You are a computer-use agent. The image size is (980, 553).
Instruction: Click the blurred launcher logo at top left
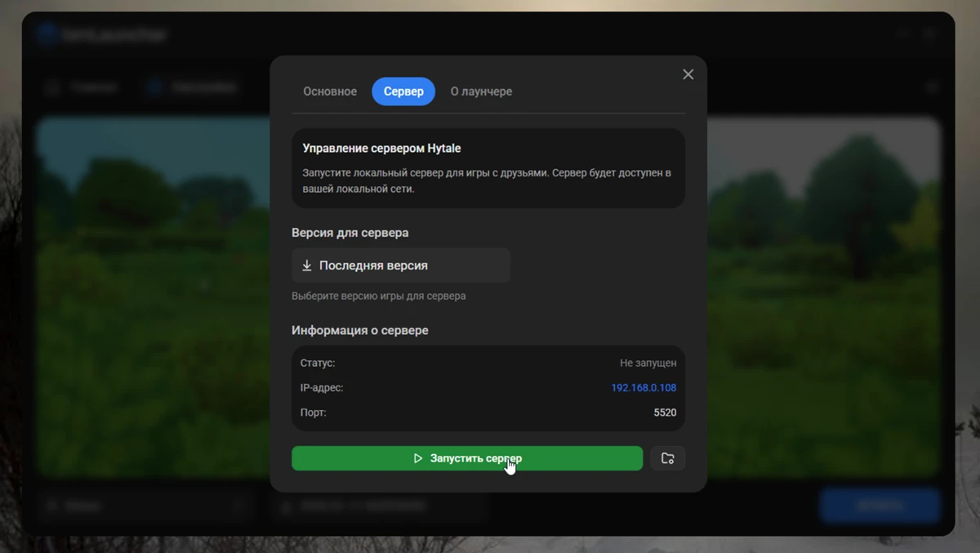(47, 35)
